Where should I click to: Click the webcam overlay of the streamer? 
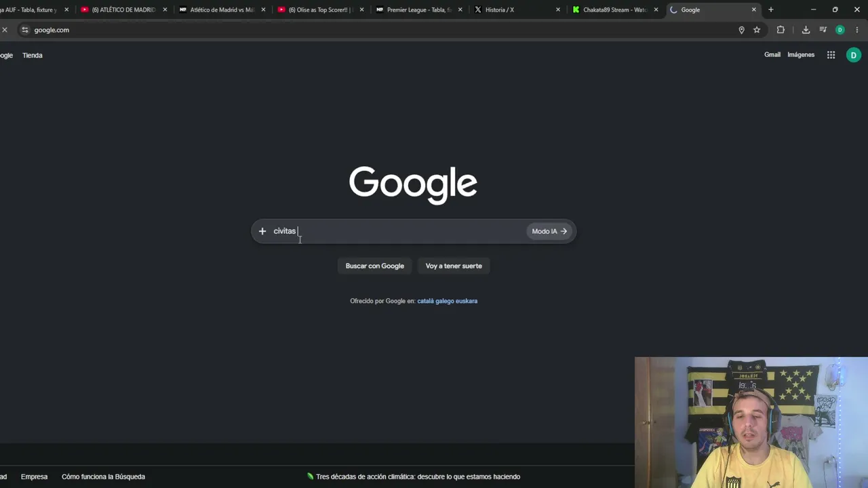tap(751, 422)
